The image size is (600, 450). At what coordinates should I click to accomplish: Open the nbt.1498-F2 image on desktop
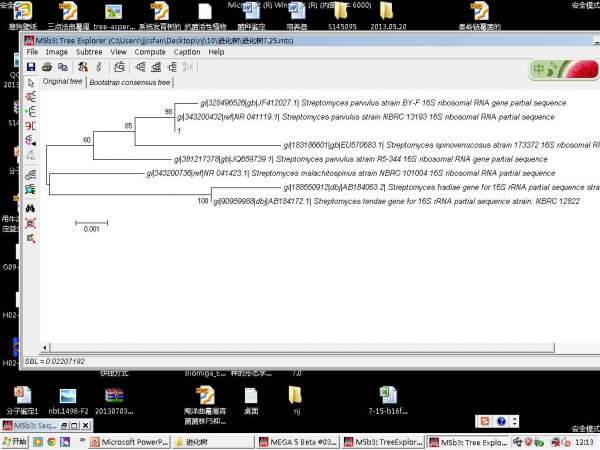click(x=68, y=401)
